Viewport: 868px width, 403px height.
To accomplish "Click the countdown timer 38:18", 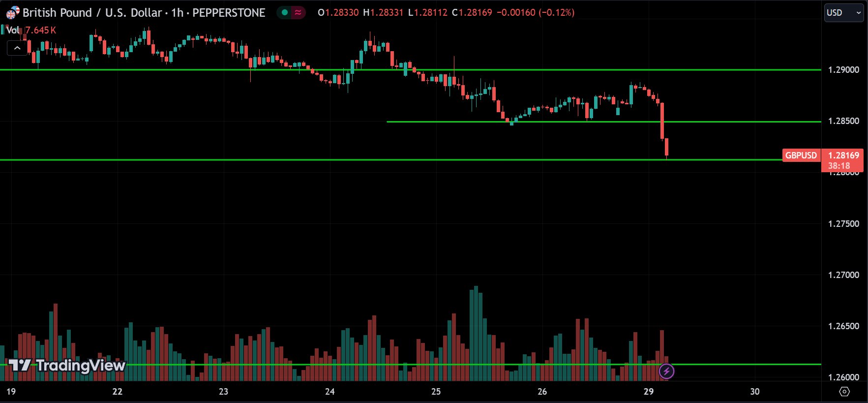I will tap(838, 166).
